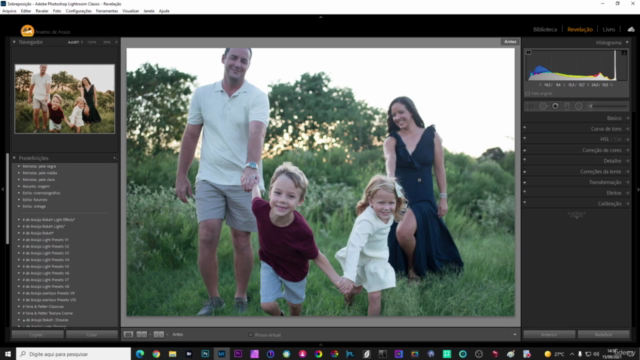Enable the Prova virtual checkbox
Screen dimensions: 640x360
pyautogui.click(x=251, y=335)
